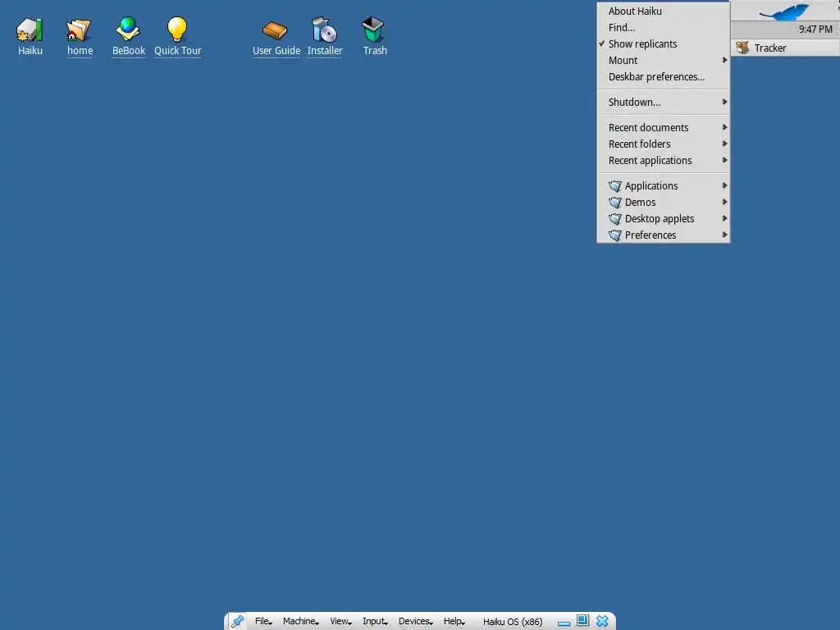The width and height of the screenshot is (840, 630).
Task: Open the View menu on VirtualBox toolbar
Action: coord(340,622)
